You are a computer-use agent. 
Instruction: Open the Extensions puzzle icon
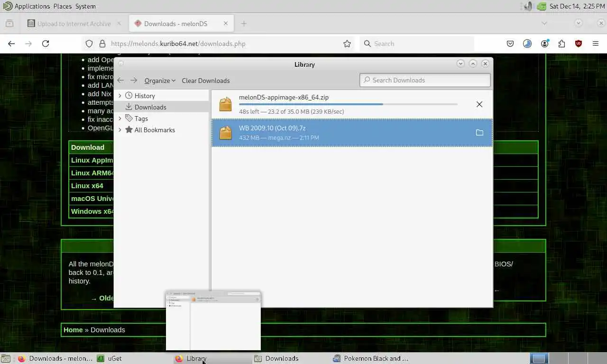click(x=561, y=44)
